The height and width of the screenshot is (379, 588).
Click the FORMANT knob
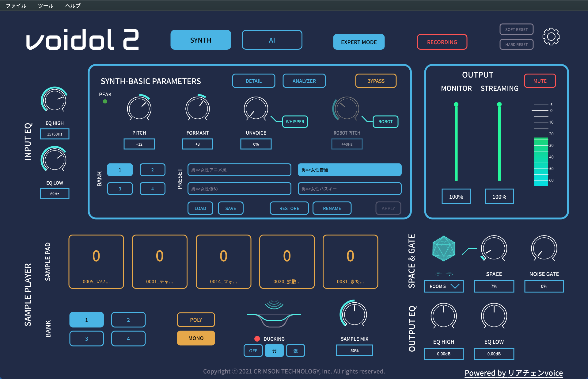point(198,109)
